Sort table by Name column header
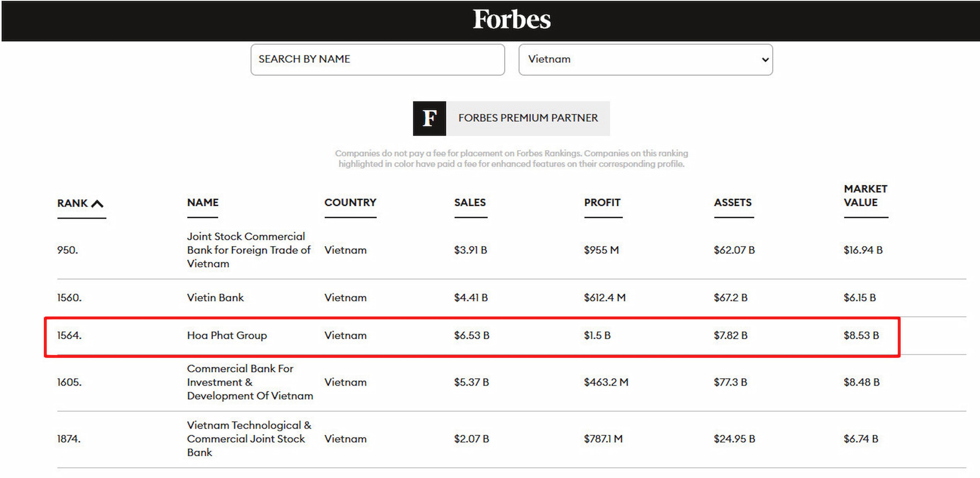 pos(203,202)
